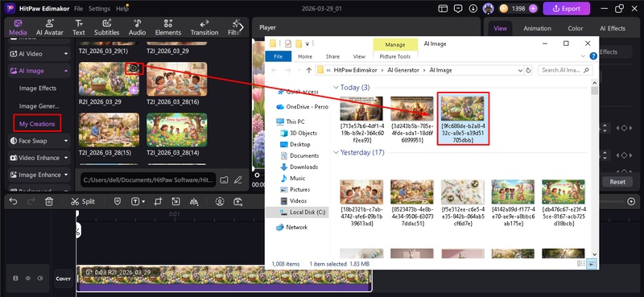Switch to the Animation tab in properties panel

tap(537, 28)
